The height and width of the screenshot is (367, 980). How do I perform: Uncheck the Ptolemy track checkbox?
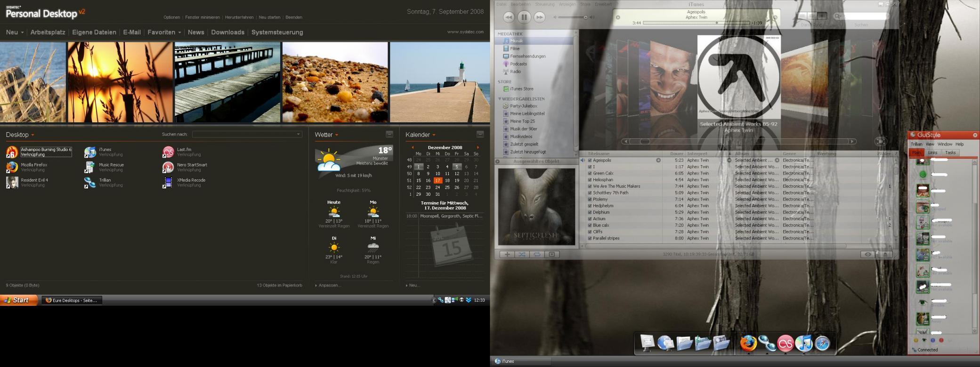click(x=590, y=199)
